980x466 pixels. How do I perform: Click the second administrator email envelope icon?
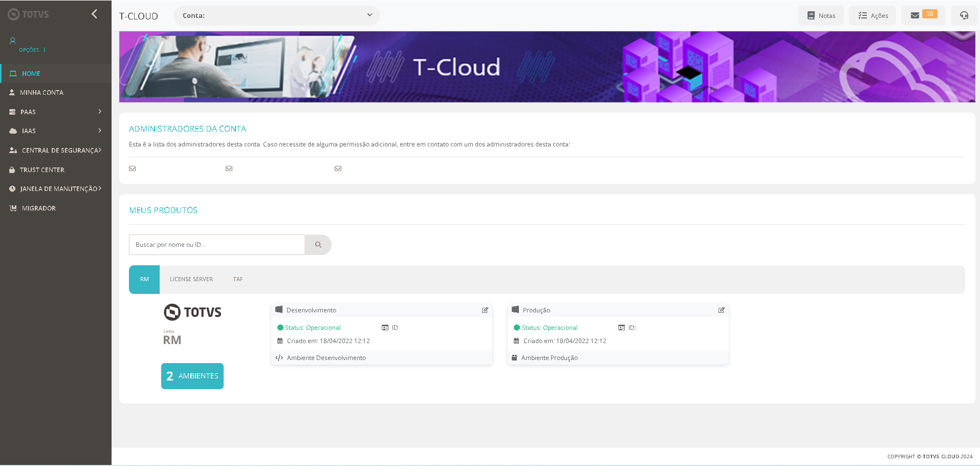pos(229,168)
